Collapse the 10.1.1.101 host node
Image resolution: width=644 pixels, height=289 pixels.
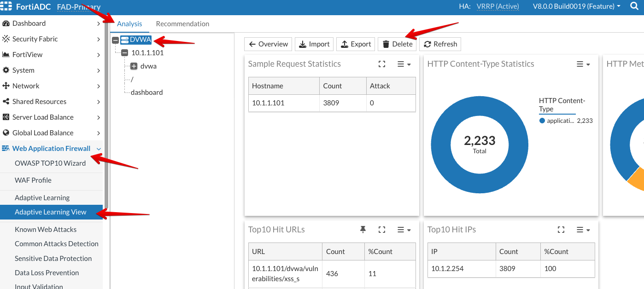coord(124,53)
